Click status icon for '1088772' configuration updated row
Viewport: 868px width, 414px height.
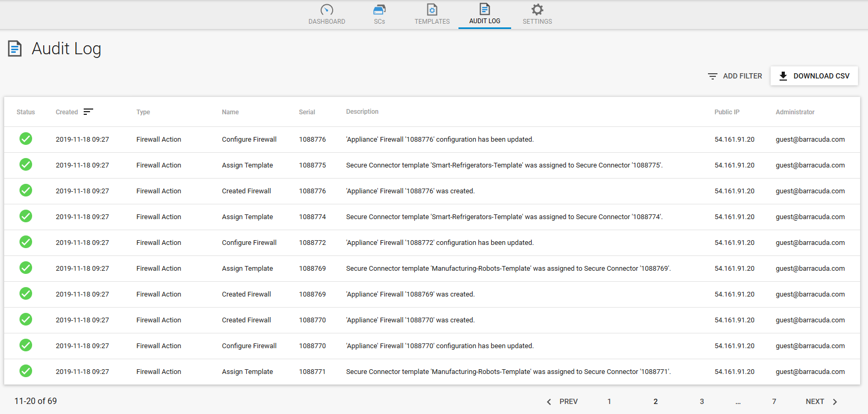[x=26, y=242]
